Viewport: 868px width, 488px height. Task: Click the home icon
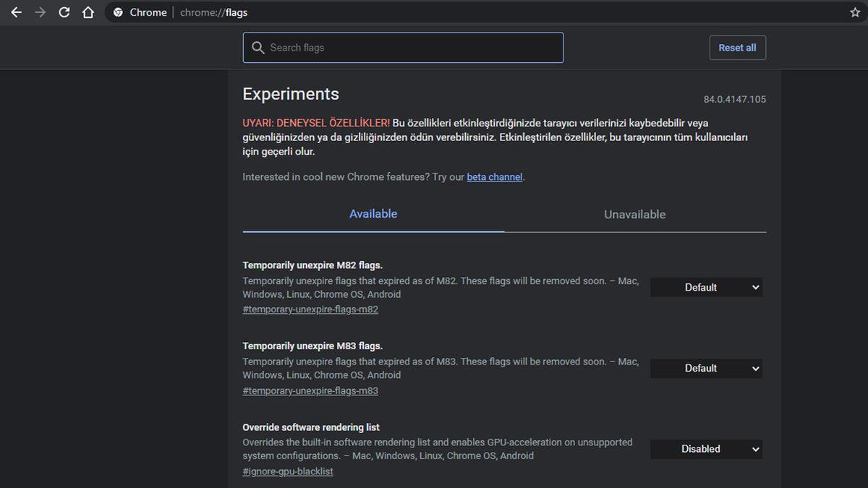click(x=88, y=12)
